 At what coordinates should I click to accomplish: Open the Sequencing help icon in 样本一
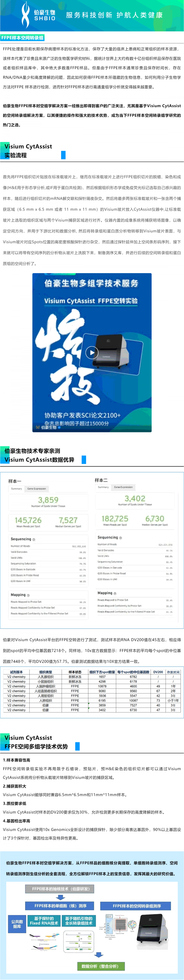[x=34, y=539]
